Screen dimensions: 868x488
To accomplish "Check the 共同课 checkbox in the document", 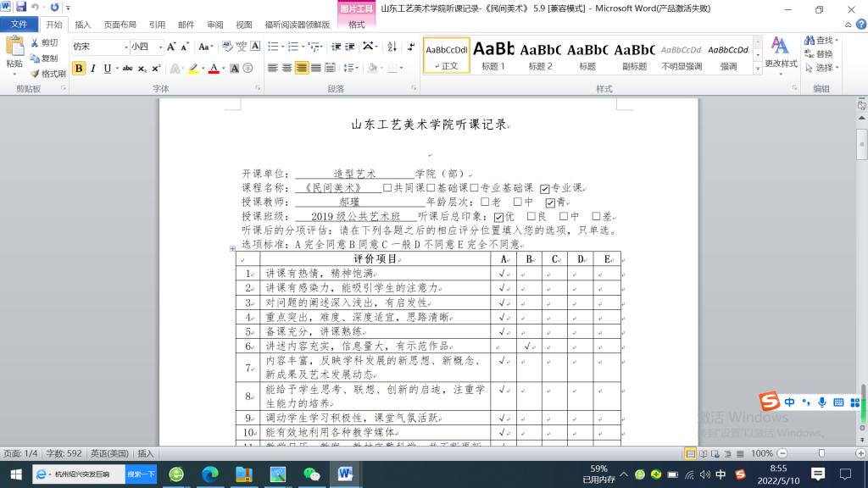I will pyautogui.click(x=387, y=188).
